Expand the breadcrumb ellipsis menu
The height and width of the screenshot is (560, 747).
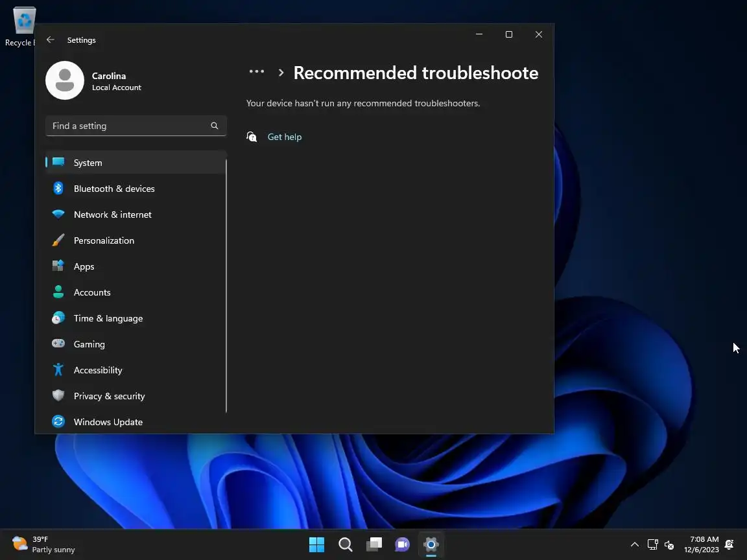[x=256, y=72]
